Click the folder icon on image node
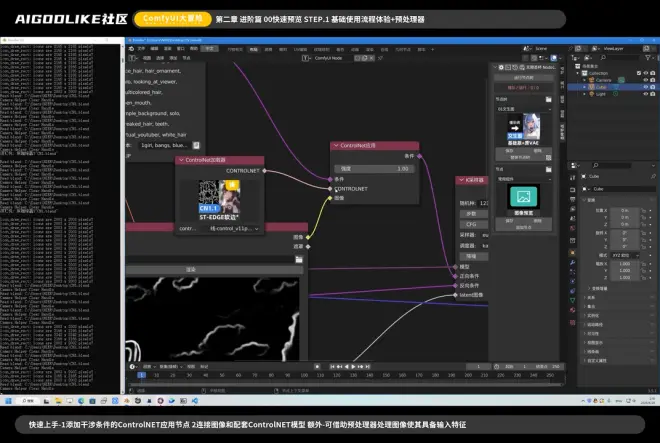Viewport: 660px width, 443px height. click(x=299, y=259)
